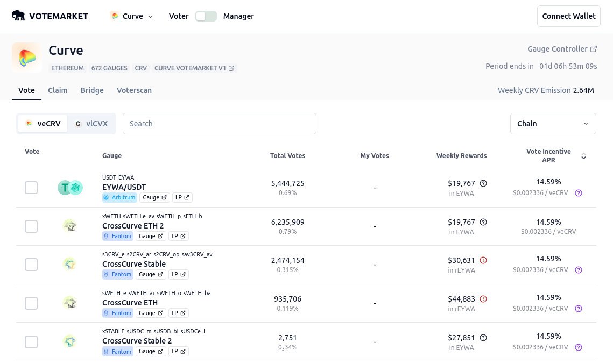Click the Connect Wallet button
Screen dimensions: 613x364
[x=568, y=16]
